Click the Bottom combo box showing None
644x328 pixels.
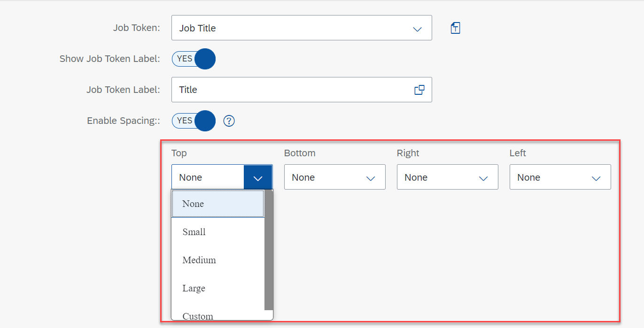click(334, 177)
